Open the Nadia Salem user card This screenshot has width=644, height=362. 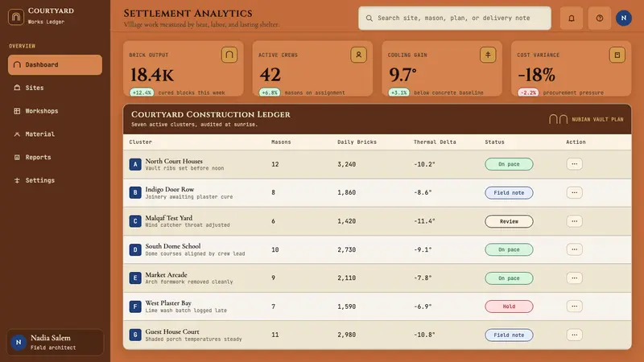(x=55, y=343)
